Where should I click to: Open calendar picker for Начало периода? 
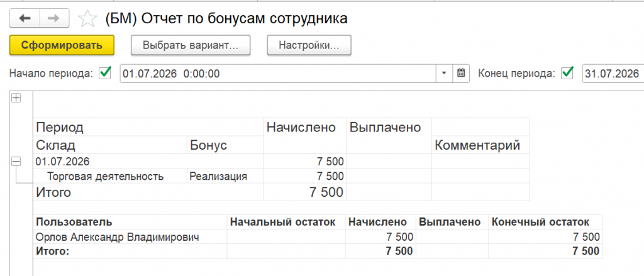tap(461, 74)
